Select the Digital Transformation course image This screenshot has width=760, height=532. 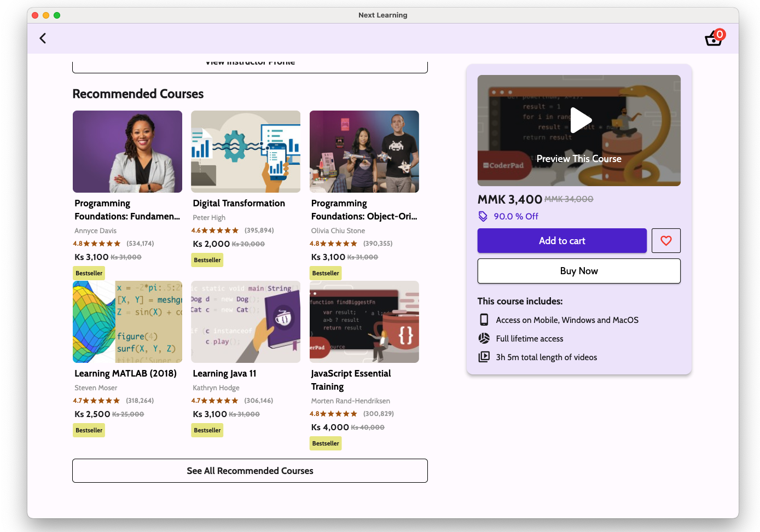pos(246,152)
